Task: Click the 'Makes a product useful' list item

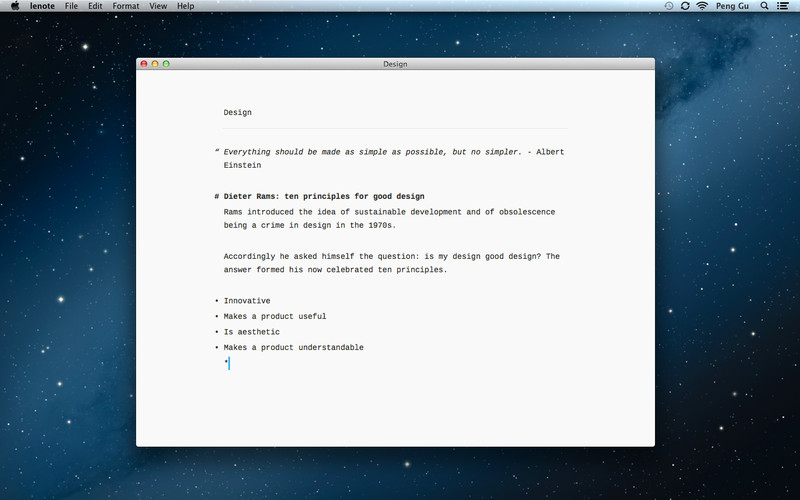Action: [x=275, y=317]
